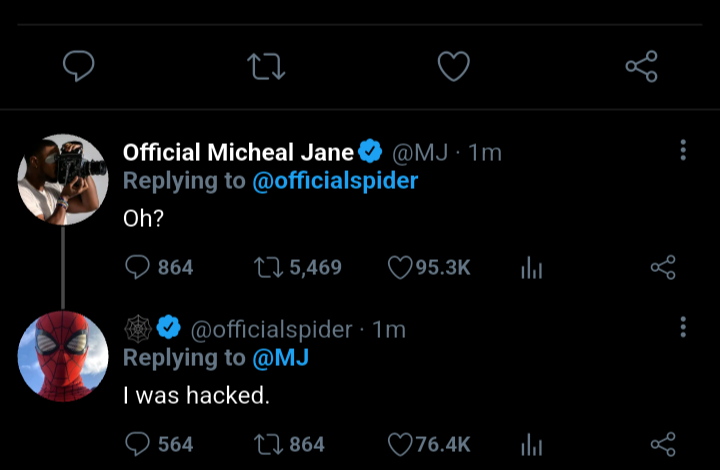Like the "Oh?" tweet with 95.3K likes
This screenshot has width=720, height=470.
pos(400,267)
